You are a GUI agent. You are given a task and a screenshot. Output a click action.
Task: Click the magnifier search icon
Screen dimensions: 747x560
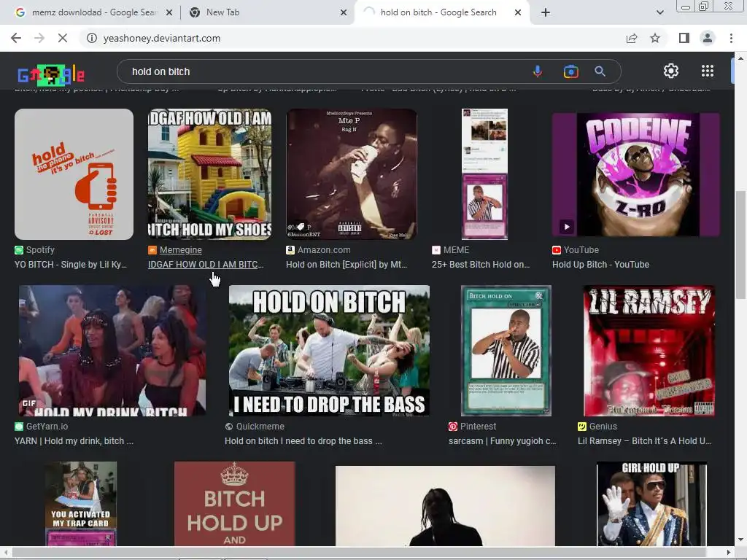click(600, 71)
